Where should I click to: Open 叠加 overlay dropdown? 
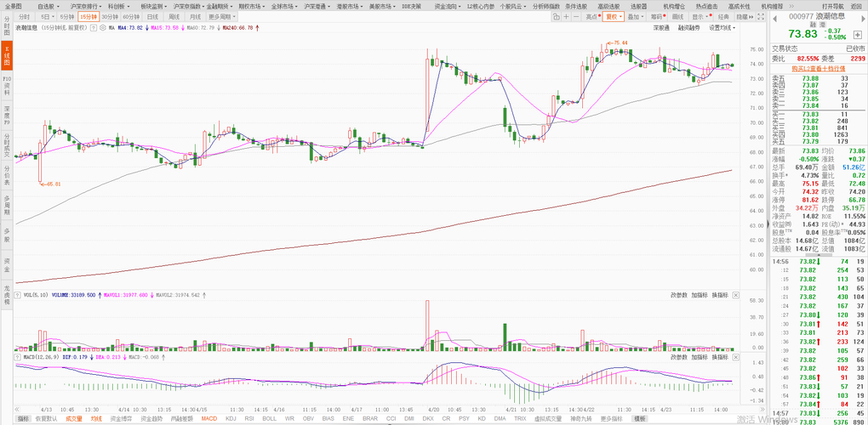[636, 17]
